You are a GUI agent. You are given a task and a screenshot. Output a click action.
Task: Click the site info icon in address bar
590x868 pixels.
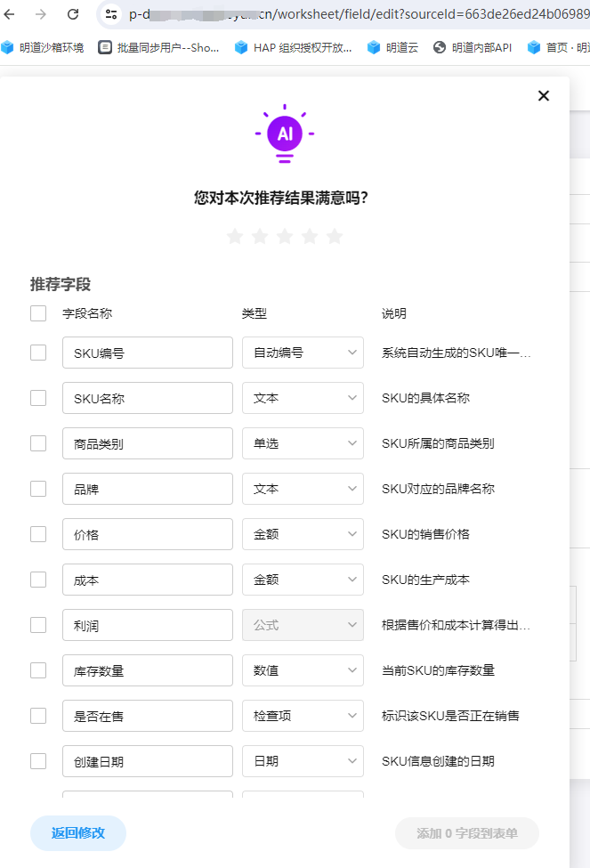(110, 14)
